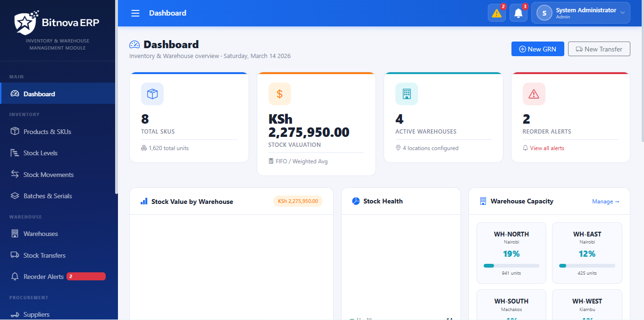Click the WH-WEST warehouse title
The height and width of the screenshot is (320, 644).
[x=587, y=301]
